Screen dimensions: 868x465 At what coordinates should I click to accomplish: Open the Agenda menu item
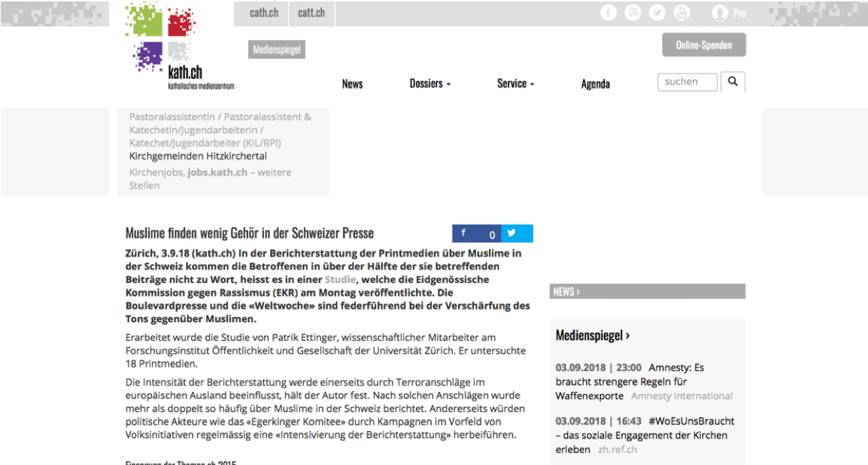(595, 84)
